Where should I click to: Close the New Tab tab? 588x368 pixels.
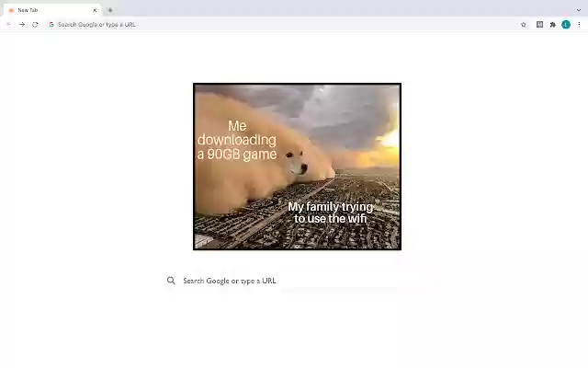click(95, 10)
